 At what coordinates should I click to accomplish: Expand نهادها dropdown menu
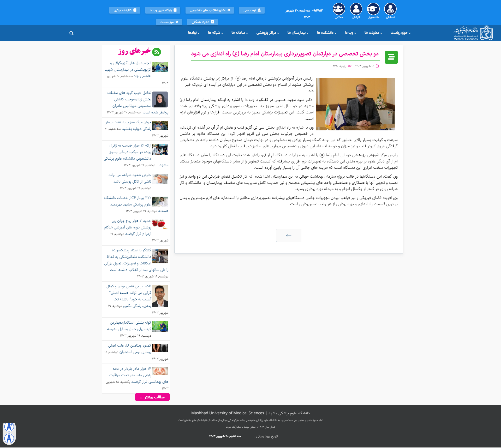click(194, 33)
